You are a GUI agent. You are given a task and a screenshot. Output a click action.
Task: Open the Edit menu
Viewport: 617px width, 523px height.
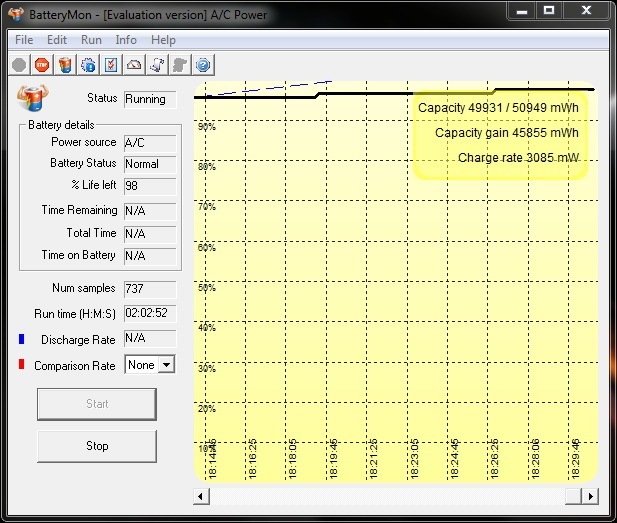[57, 40]
